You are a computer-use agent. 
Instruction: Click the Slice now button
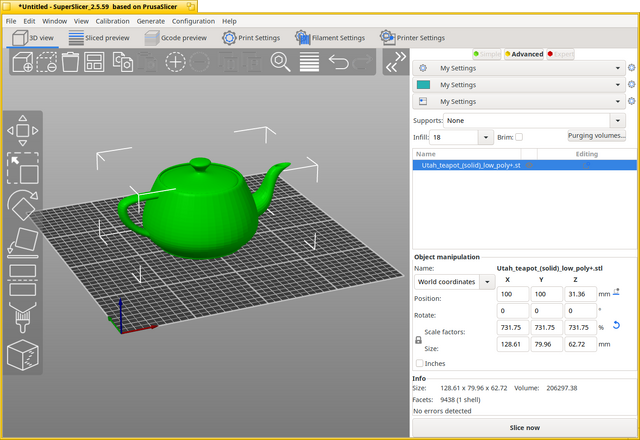click(524, 428)
